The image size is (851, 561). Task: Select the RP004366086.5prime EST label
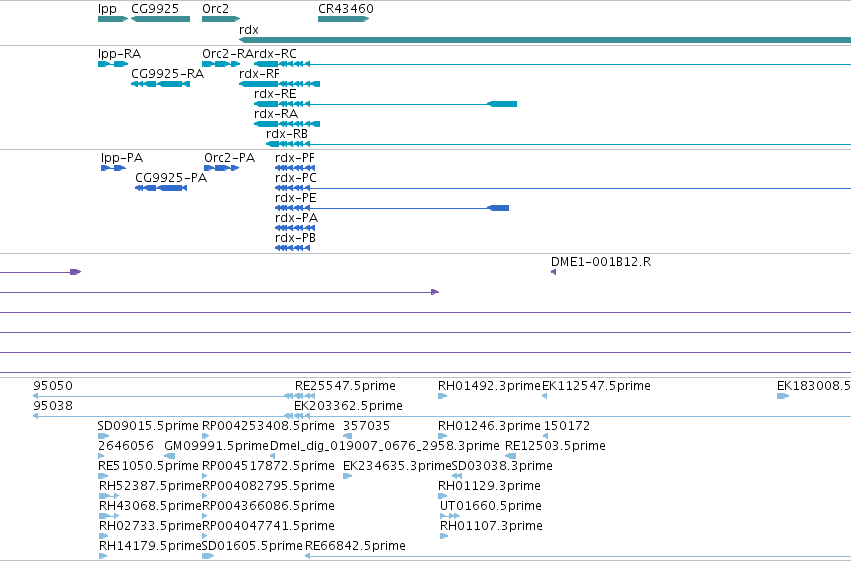[268, 507]
